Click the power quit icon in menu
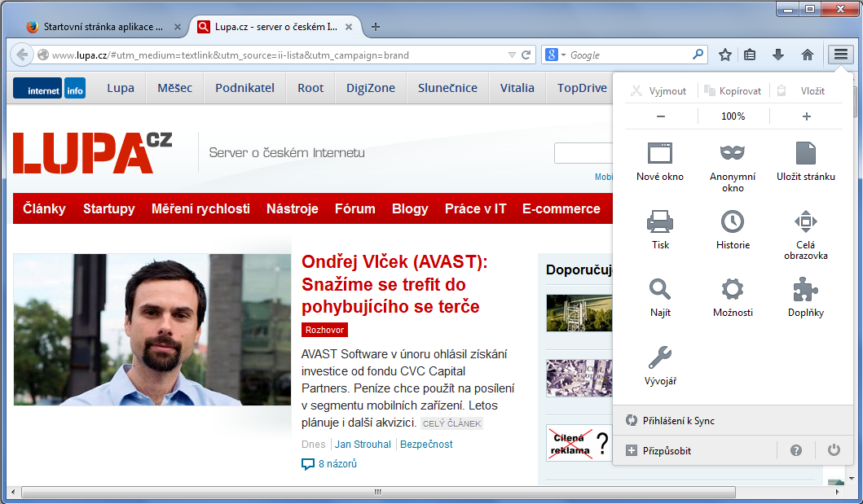Image resolution: width=863 pixels, height=504 pixels. click(834, 450)
